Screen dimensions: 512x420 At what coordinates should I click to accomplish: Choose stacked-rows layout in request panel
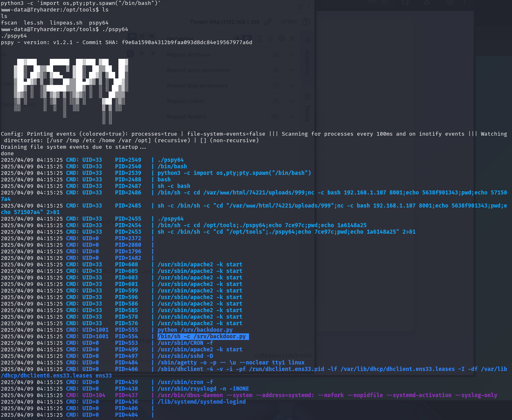click(x=142, y=37)
